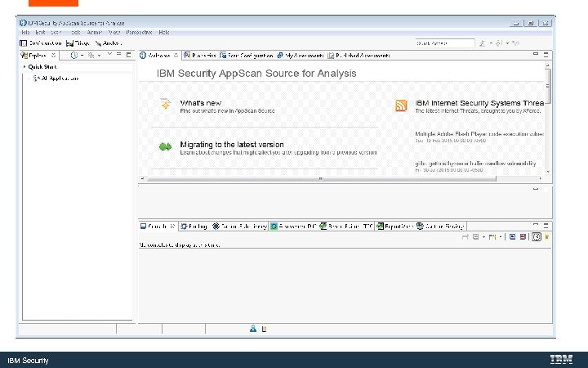
Task: Toggle the boxed console toolbar button
Action: [x=537, y=236]
